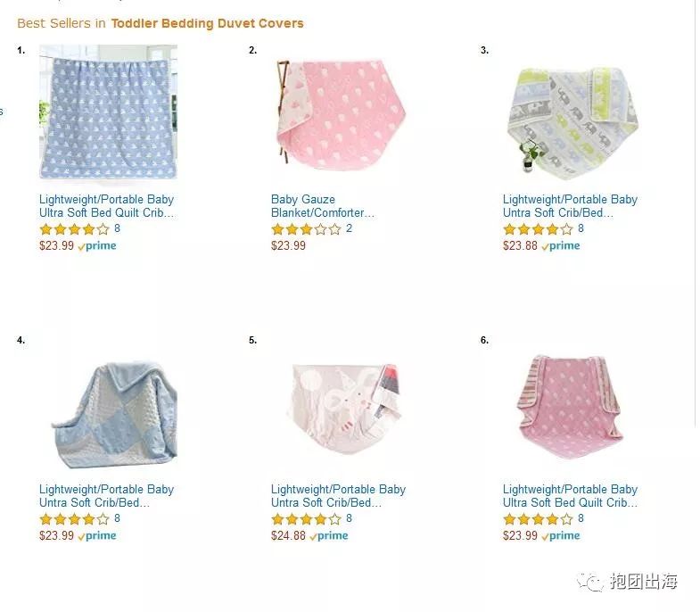Open the pink Baby Gauze Blanket product image
Viewport: 700px width, 612px height.
(x=339, y=113)
